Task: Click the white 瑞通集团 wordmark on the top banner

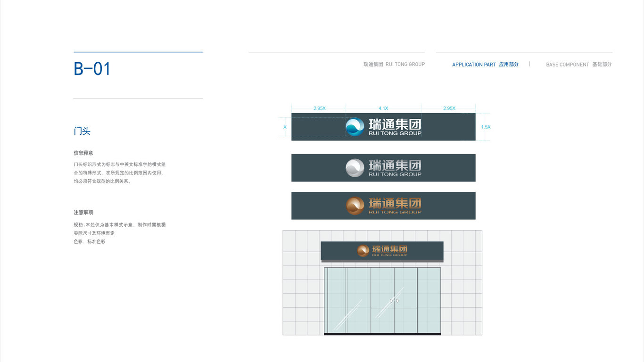Action: click(395, 125)
